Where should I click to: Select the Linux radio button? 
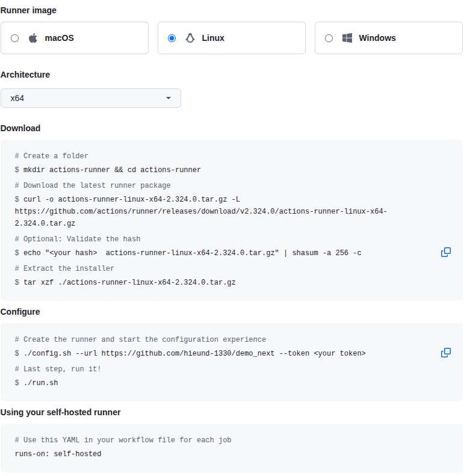click(x=172, y=38)
